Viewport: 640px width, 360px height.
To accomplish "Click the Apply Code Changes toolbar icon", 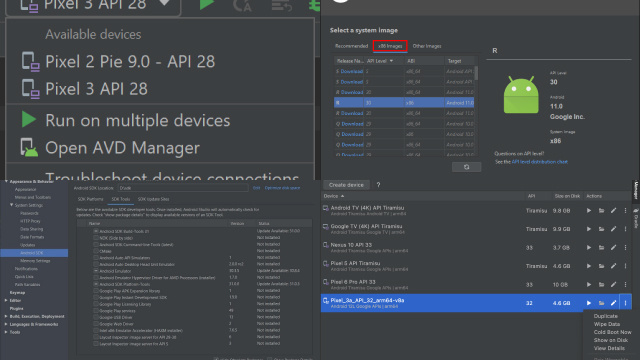I will [x=282, y=5].
